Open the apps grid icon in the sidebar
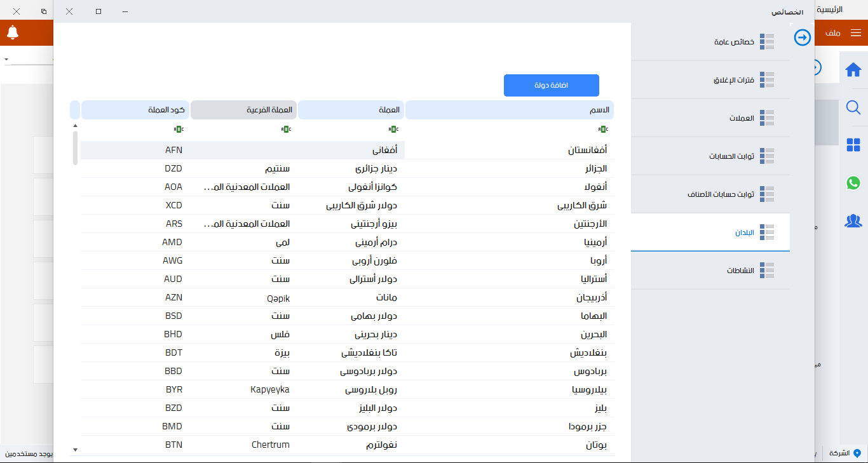 pyautogui.click(x=853, y=145)
